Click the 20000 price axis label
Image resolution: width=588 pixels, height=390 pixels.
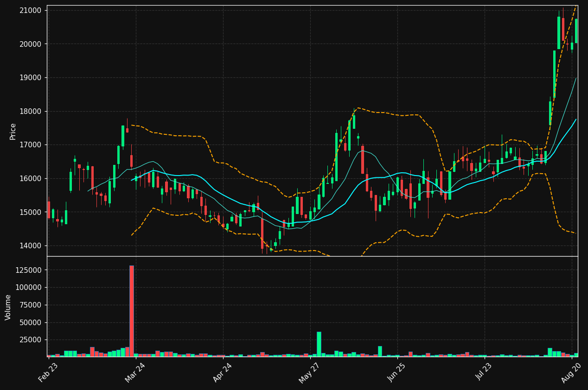click(x=31, y=44)
